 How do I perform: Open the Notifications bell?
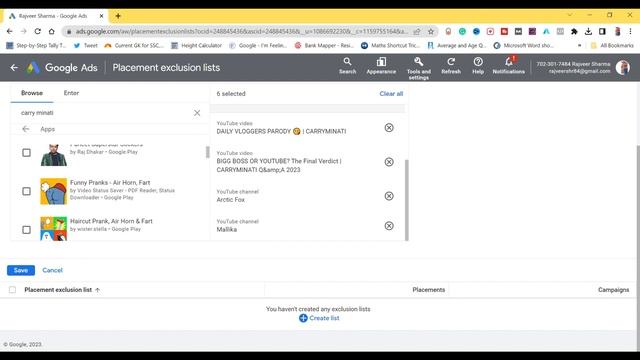[x=509, y=66]
